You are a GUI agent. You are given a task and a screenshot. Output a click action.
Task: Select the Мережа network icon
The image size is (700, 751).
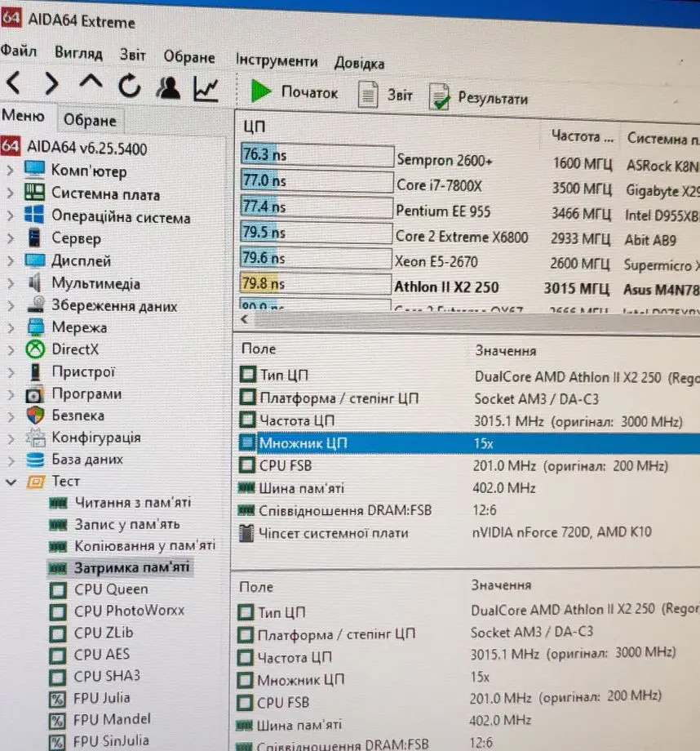click(x=35, y=327)
